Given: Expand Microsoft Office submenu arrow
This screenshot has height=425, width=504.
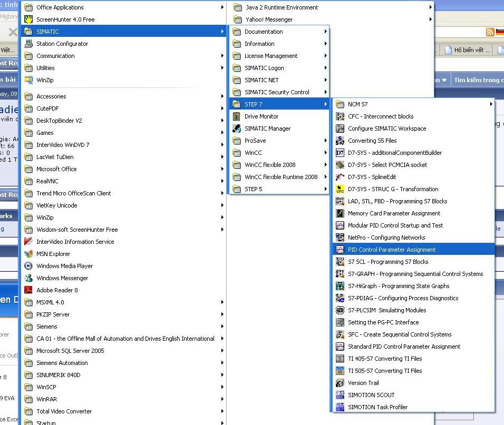Looking at the screenshot, I should coord(222,169).
